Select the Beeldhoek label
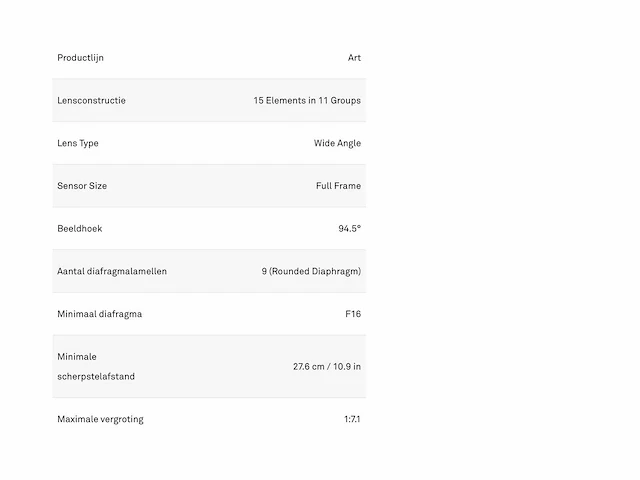Image resolution: width=640 pixels, height=480 pixels. click(x=80, y=229)
